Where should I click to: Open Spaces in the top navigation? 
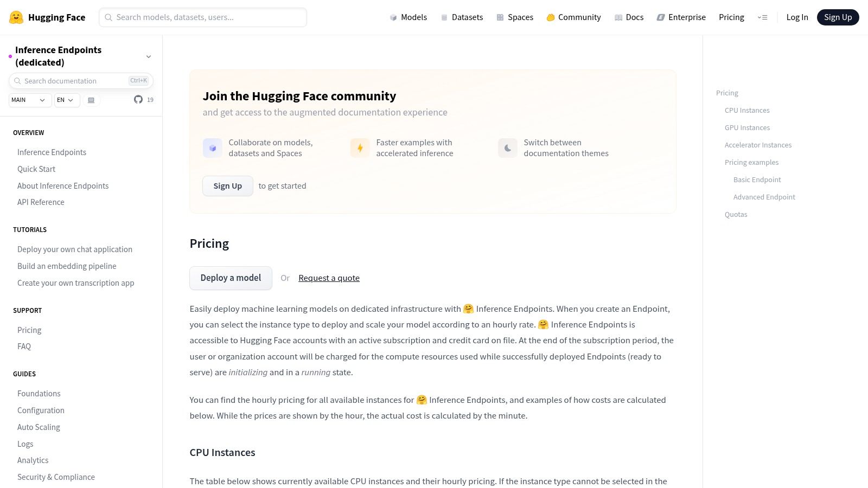click(x=514, y=17)
